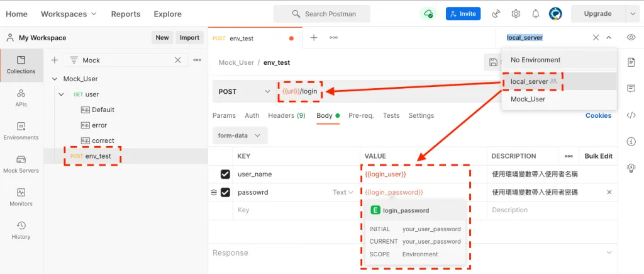Switch to the Headers (9) tab
Image resolution: width=644 pixels, height=274 pixels.
(x=287, y=116)
